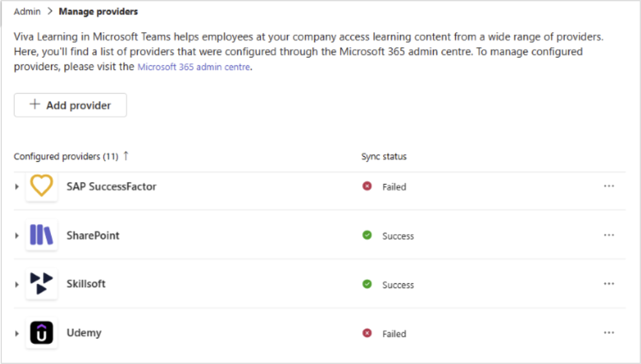Click the Udemy logo icon
The image size is (641, 364).
tap(41, 332)
